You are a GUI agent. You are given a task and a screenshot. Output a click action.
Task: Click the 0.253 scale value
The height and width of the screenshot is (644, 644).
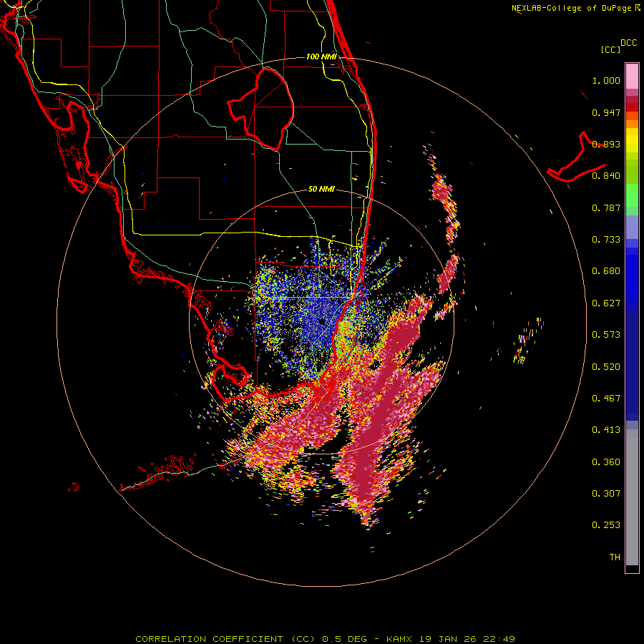click(606, 525)
